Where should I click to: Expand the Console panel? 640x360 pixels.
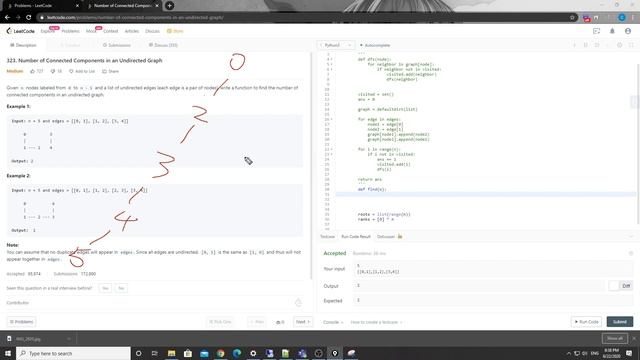333,322
